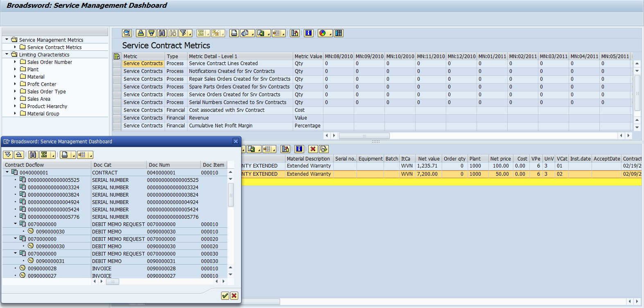Click the blue Information icon in top toolbar

[309, 33]
